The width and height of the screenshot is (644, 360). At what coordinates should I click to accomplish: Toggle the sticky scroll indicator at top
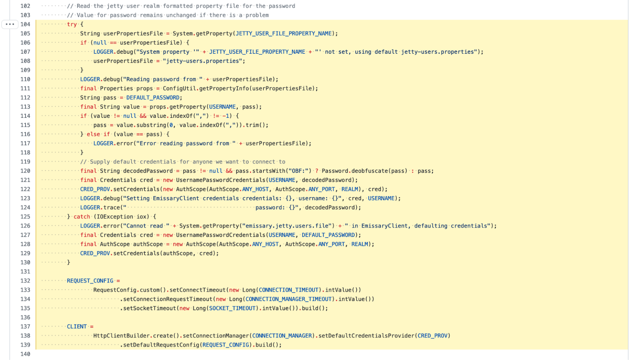pyautogui.click(x=9, y=24)
